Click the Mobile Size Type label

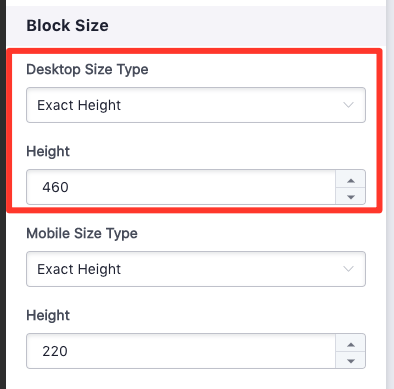click(x=82, y=233)
